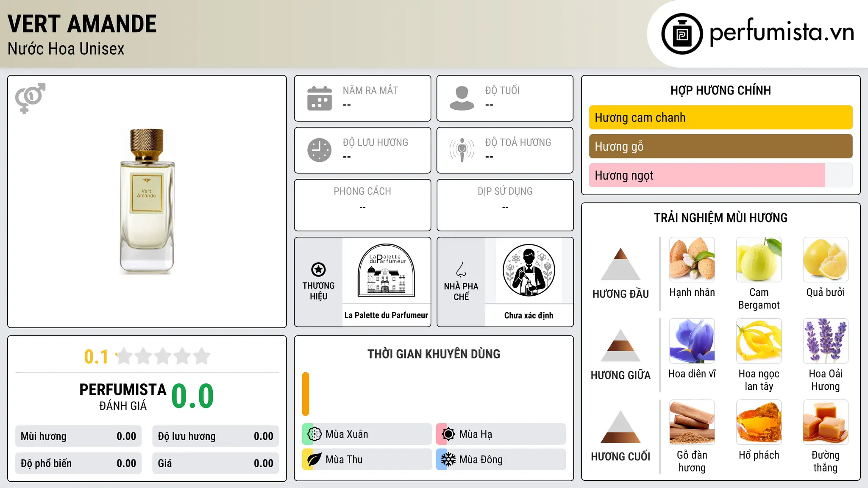This screenshot has width=868, height=488.
Task: Click the Thời gian khuyên dùng heading
Action: tap(434, 354)
